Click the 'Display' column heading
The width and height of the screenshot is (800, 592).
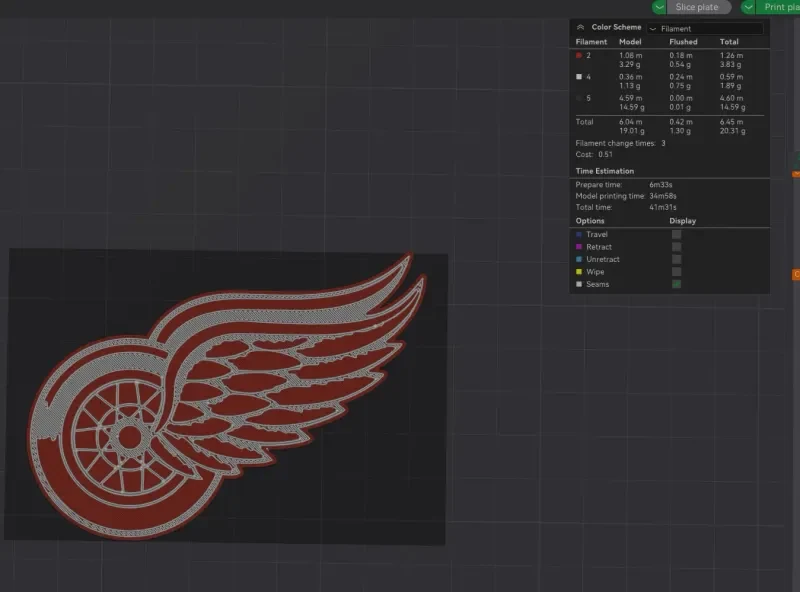tap(683, 221)
